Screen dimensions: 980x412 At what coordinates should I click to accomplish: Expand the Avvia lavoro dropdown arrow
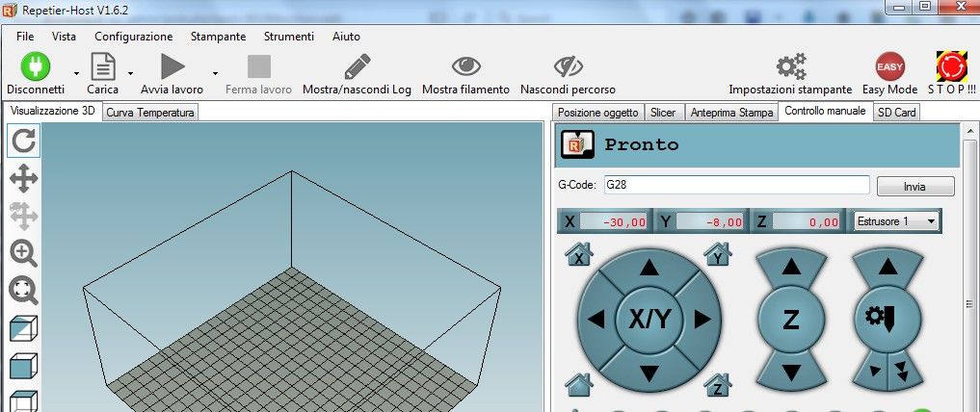click(x=215, y=72)
